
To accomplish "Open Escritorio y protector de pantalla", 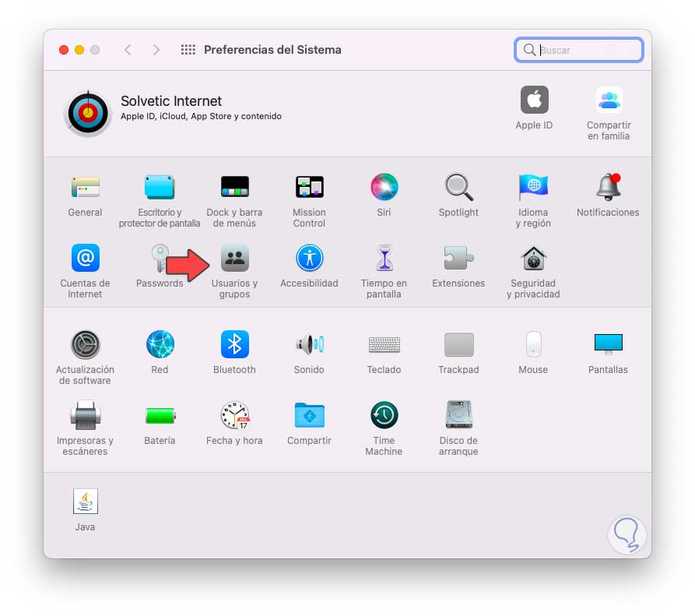I will pos(160,187).
